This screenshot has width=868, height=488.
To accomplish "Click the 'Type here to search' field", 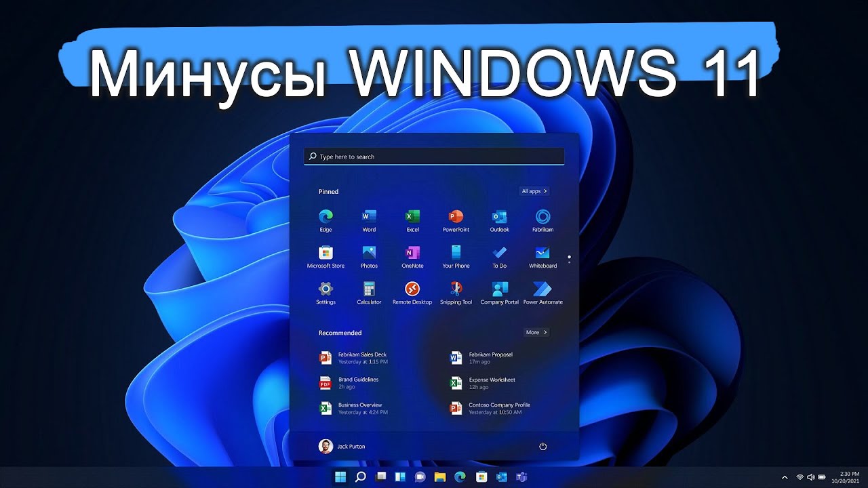I will tap(434, 157).
